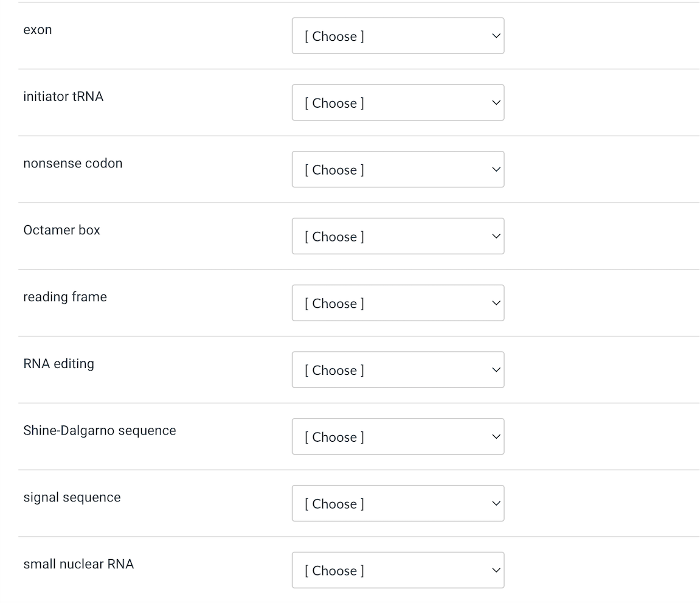Click the chevron arrow for signal sequence

[496, 503]
